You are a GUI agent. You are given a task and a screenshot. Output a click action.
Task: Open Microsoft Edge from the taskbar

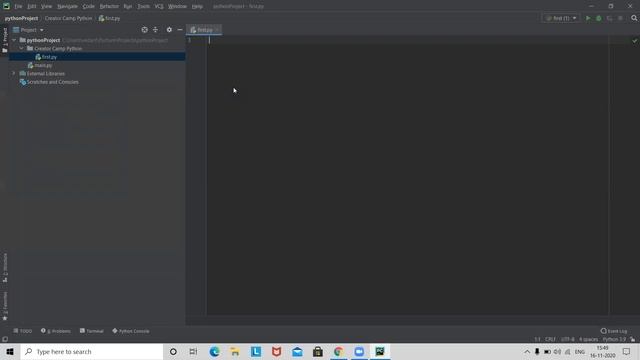[x=214, y=351]
